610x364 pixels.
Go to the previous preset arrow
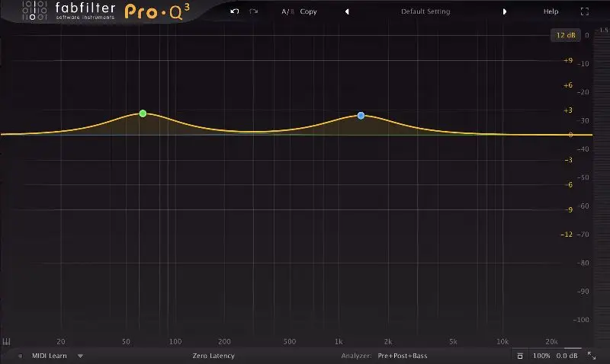point(347,12)
